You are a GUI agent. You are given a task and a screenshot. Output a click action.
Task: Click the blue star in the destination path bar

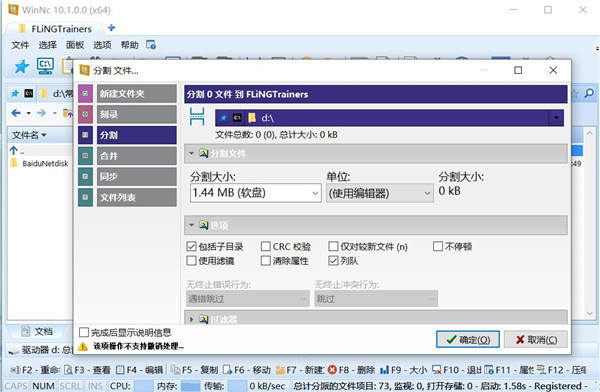point(224,118)
